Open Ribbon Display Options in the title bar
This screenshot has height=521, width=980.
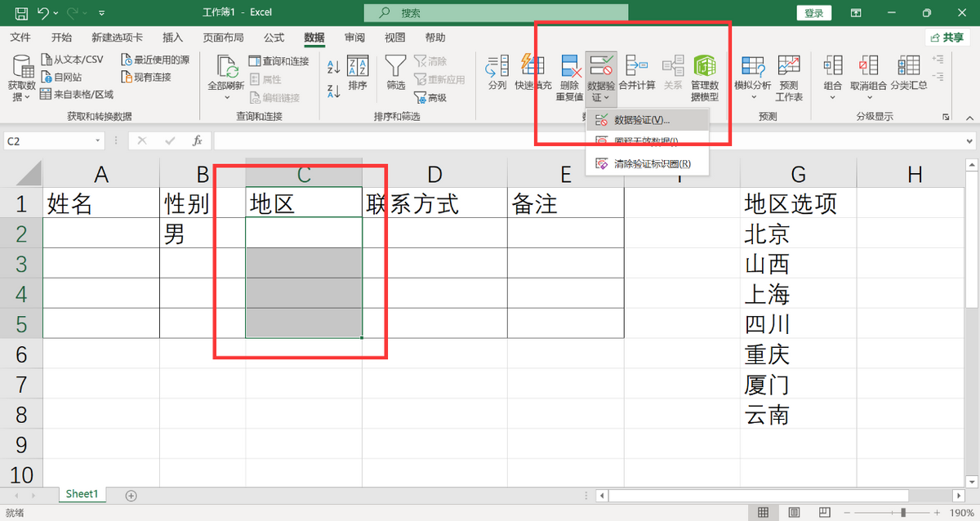tap(855, 13)
